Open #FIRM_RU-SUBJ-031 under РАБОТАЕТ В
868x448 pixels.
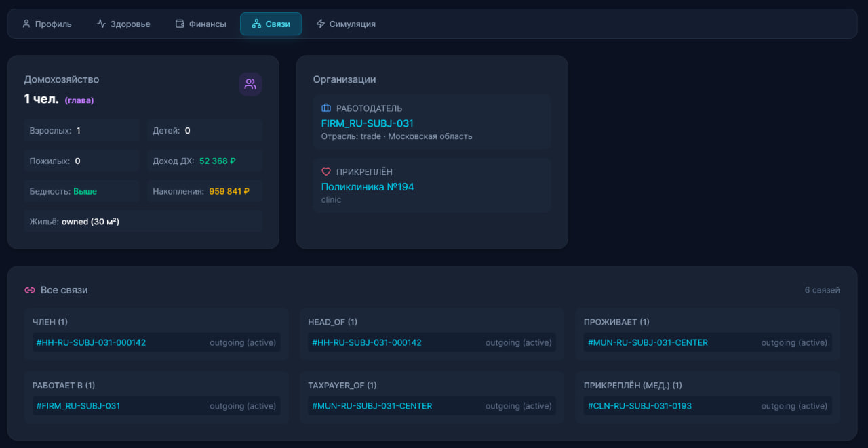78,406
